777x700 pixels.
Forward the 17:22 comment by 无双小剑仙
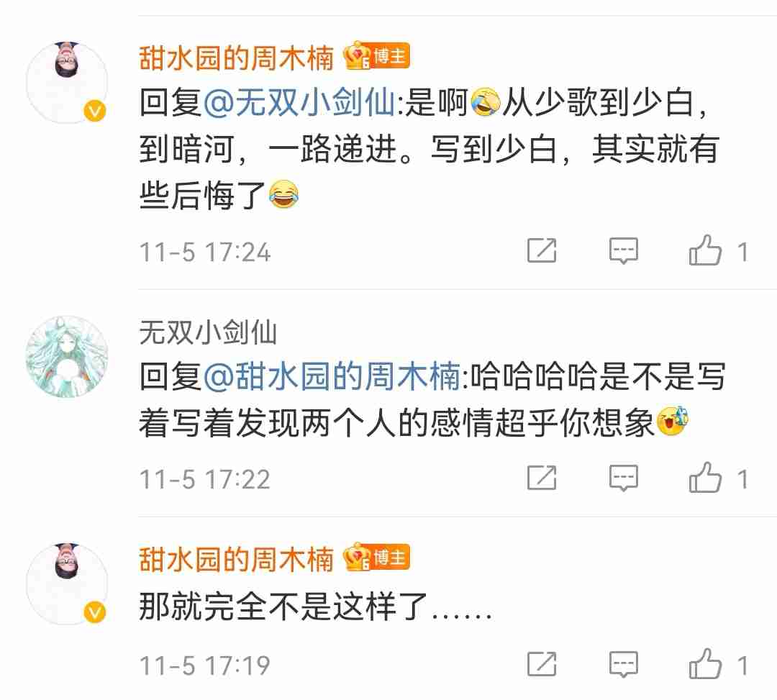point(542,478)
